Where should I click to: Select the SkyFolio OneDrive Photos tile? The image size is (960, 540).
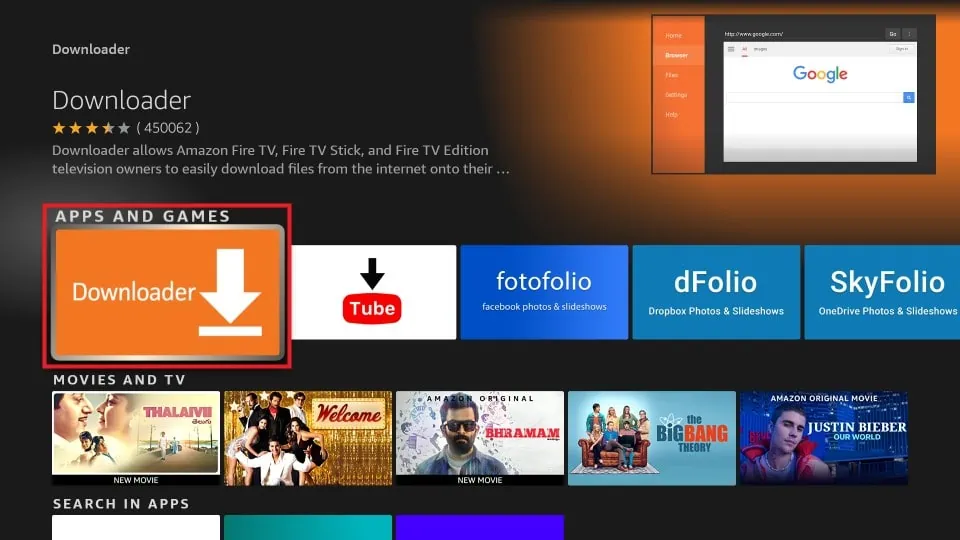pyautogui.click(x=882, y=292)
